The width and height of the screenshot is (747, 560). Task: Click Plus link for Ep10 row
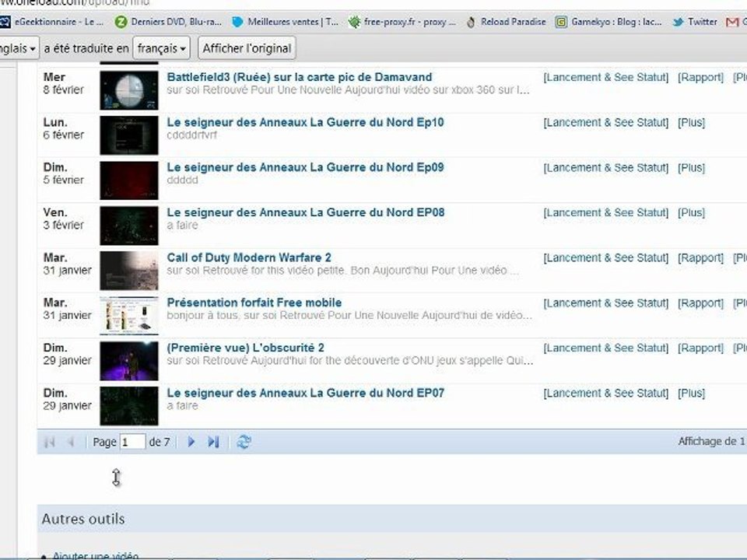coord(691,123)
